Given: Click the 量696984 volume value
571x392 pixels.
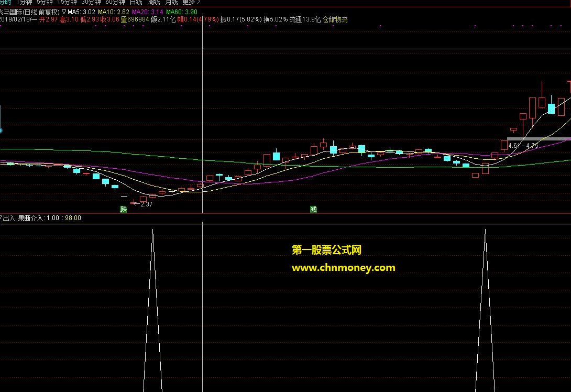Looking at the screenshot, I should click(x=135, y=19).
